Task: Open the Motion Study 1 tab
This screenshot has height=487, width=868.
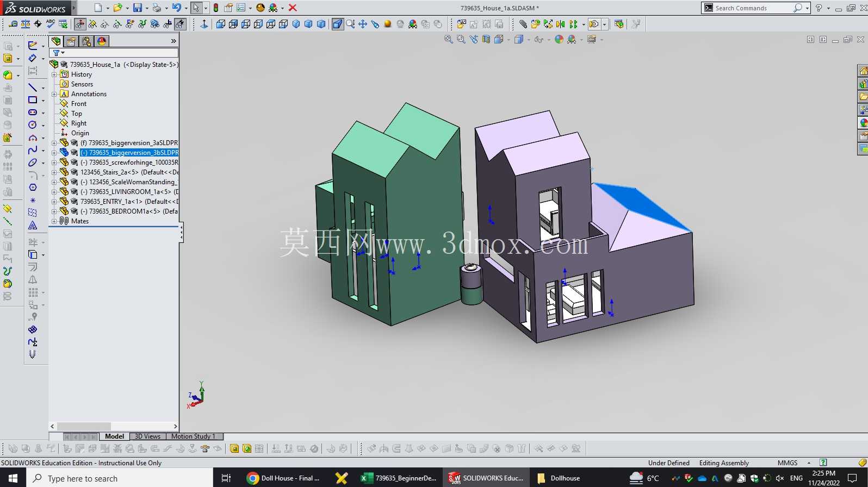Action: click(194, 436)
